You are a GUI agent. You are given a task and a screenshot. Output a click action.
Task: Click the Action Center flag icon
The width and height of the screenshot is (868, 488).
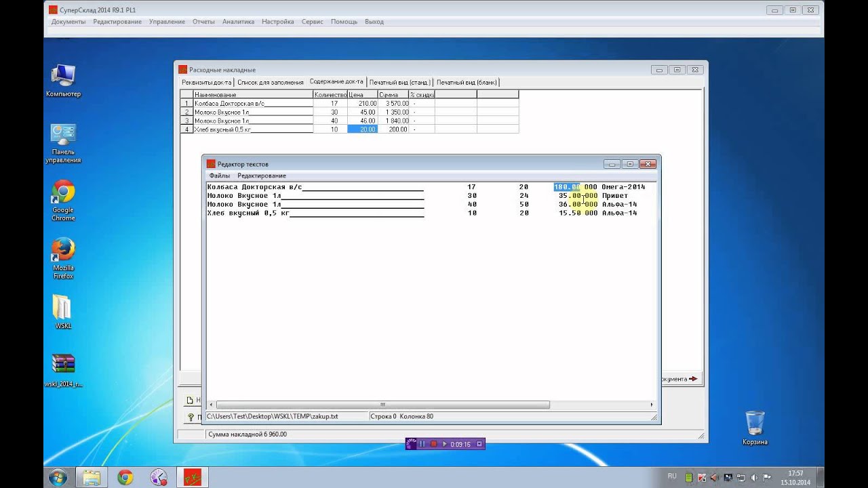click(x=767, y=477)
